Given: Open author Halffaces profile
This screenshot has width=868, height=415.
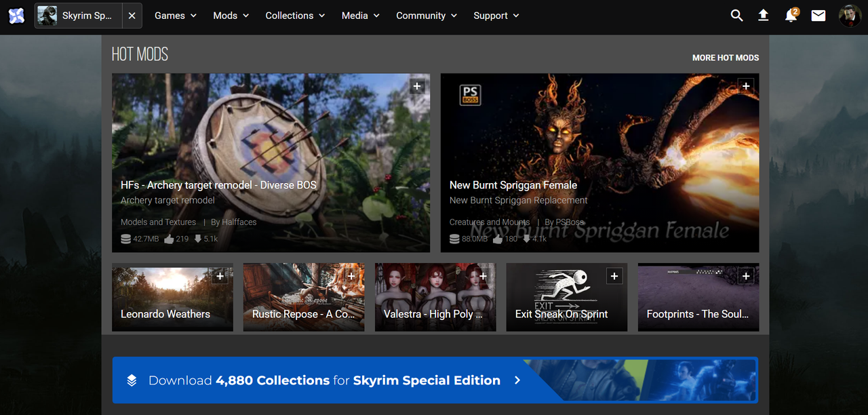Looking at the screenshot, I should (239, 222).
